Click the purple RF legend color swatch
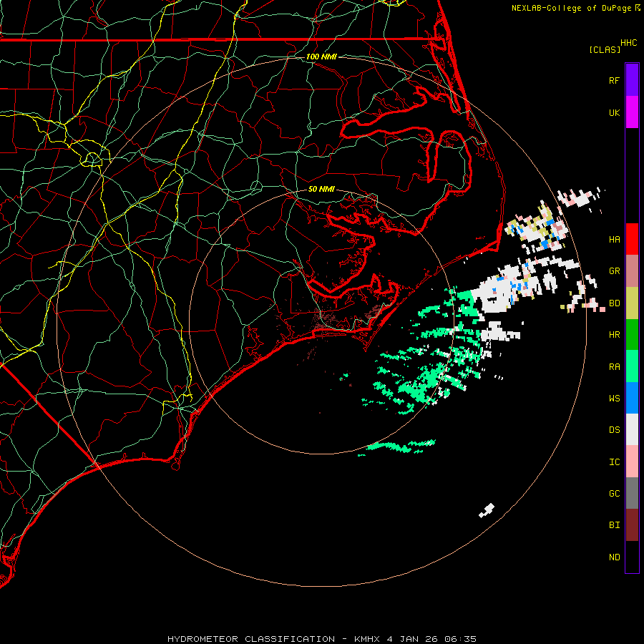Screen dimensions: 644x644 [632, 80]
